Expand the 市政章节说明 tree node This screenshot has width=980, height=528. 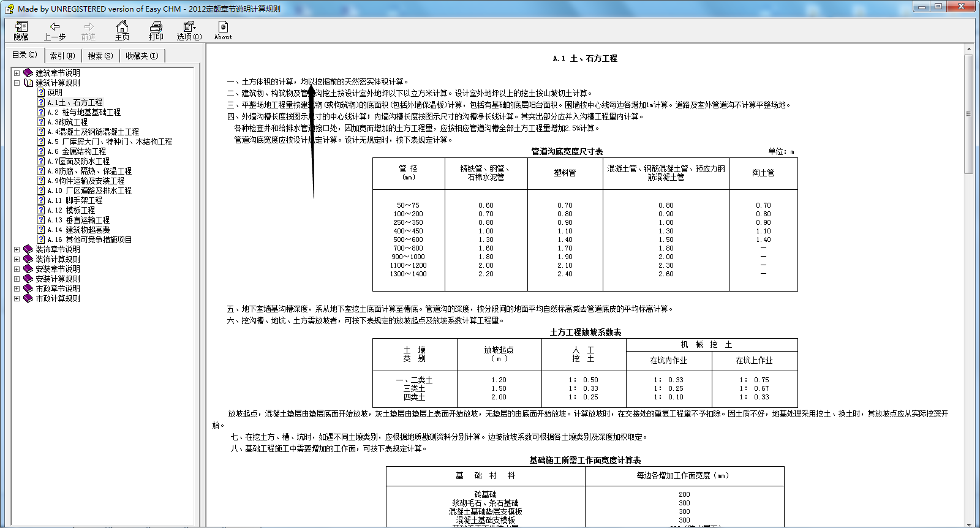click(17, 289)
